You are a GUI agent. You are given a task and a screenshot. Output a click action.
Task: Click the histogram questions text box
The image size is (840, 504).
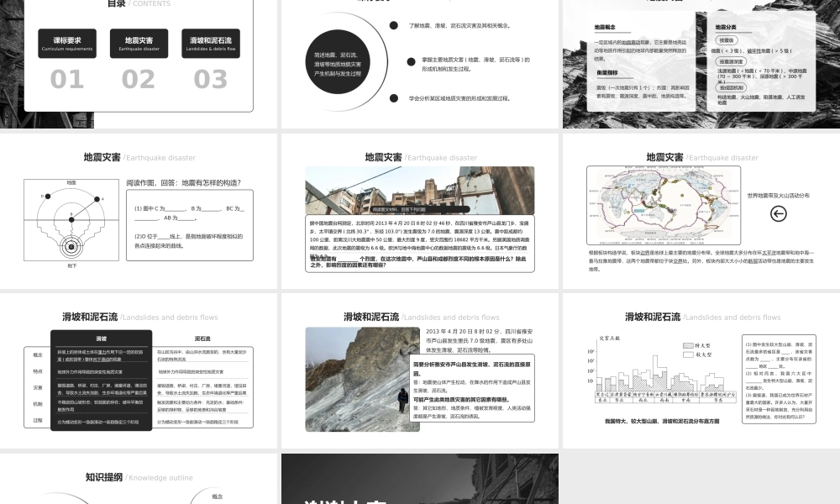(779, 379)
